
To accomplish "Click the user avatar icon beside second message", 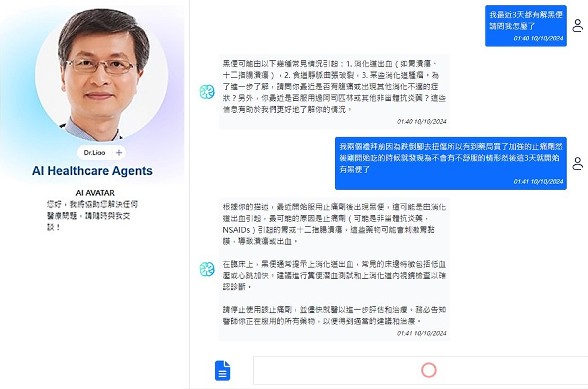I will [x=578, y=164].
